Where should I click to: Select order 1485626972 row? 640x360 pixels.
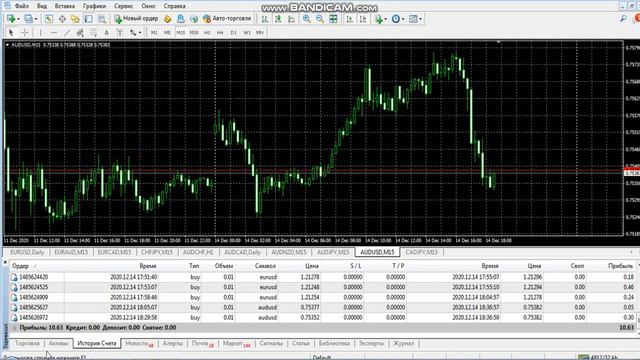[x=322, y=318]
